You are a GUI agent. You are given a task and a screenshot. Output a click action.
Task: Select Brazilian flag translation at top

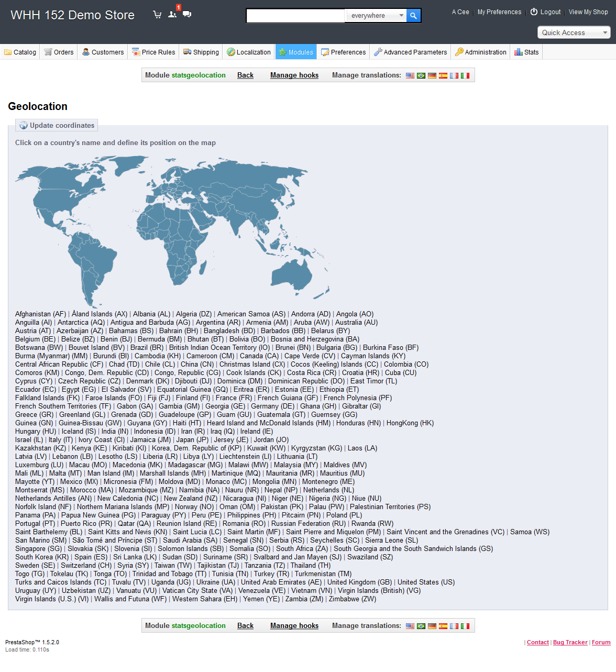(421, 75)
